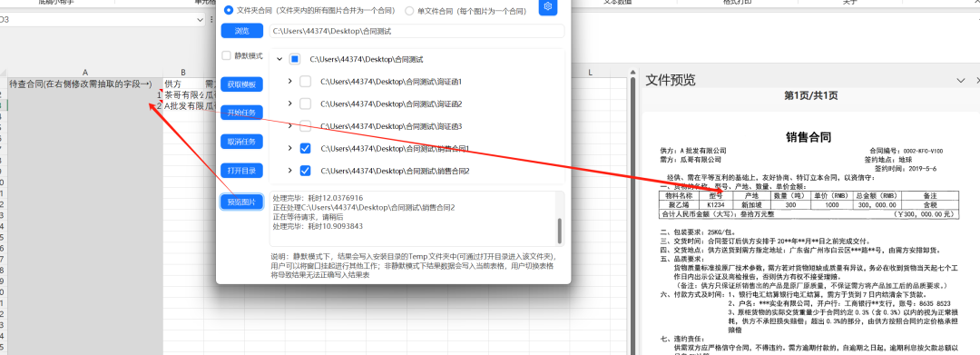Select the 单文件合同 radio option
The image size is (980, 355).
[x=409, y=11]
